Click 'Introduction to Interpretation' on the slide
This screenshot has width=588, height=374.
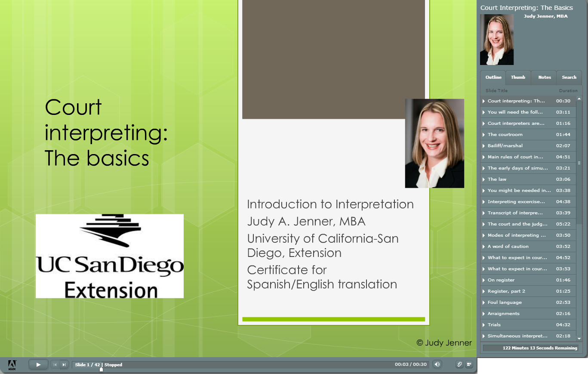coord(330,204)
